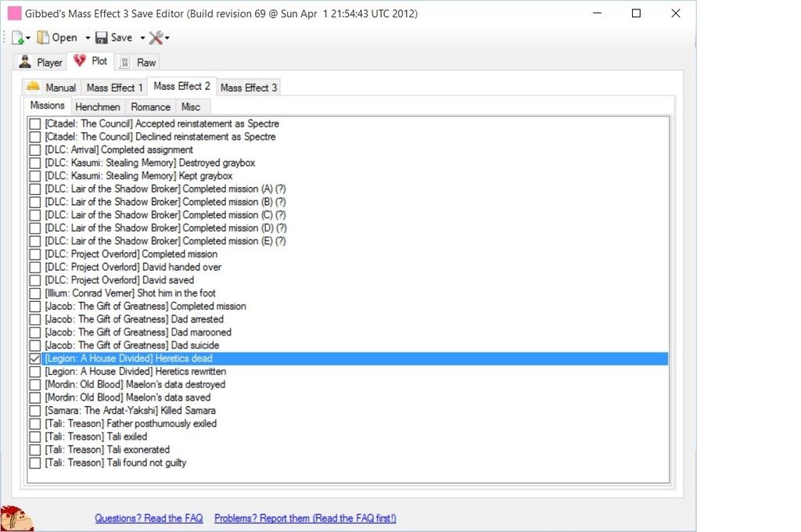Click the wrench and screwdriver settings icon
The image size is (801, 532).
tap(155, 38)
